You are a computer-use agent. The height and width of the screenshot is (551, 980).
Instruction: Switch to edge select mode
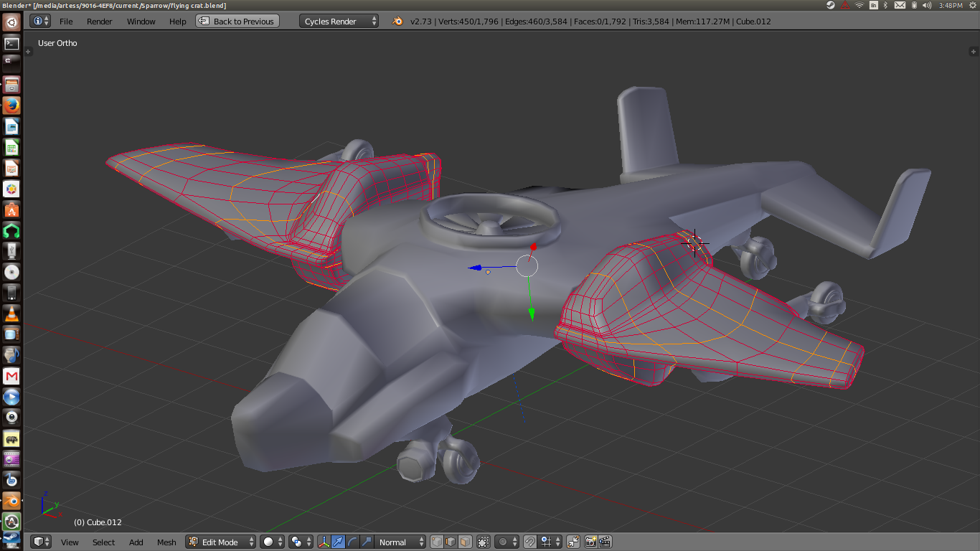(x=451, y=542)
